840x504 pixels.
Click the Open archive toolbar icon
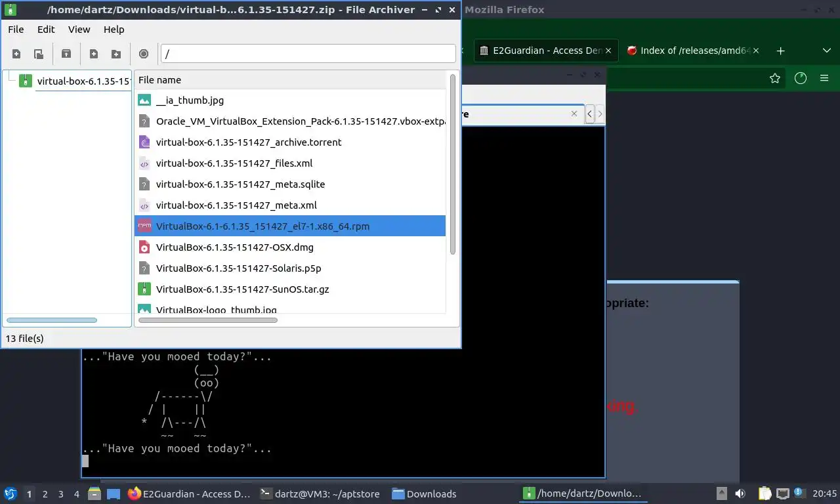pyautogui.click(x=39, y=54)
